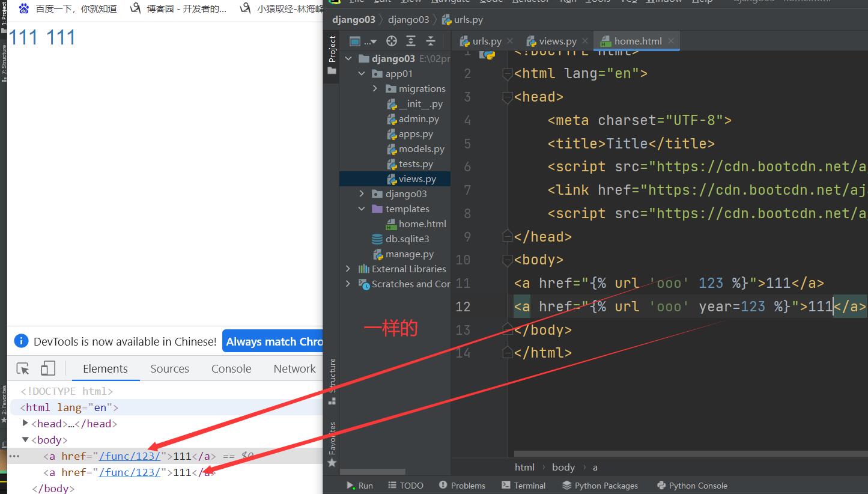
Task: Click the python gutter icon on editor line 1
Action: 487,54
